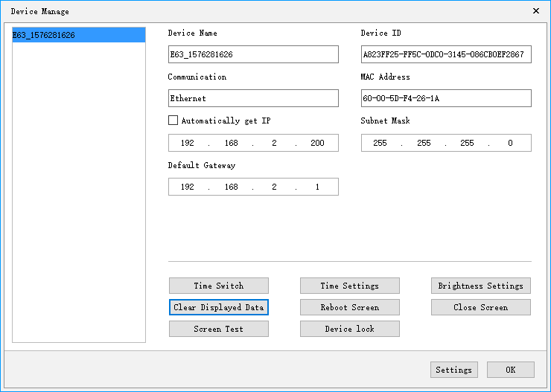
Task: Click the Device Name label
Action: click(x=193, y=33)
